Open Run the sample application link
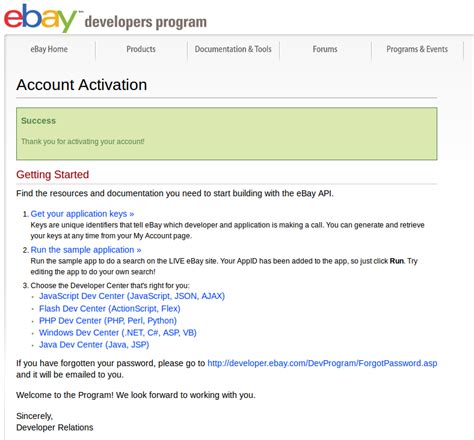474x440 pixels. (86, 250)
